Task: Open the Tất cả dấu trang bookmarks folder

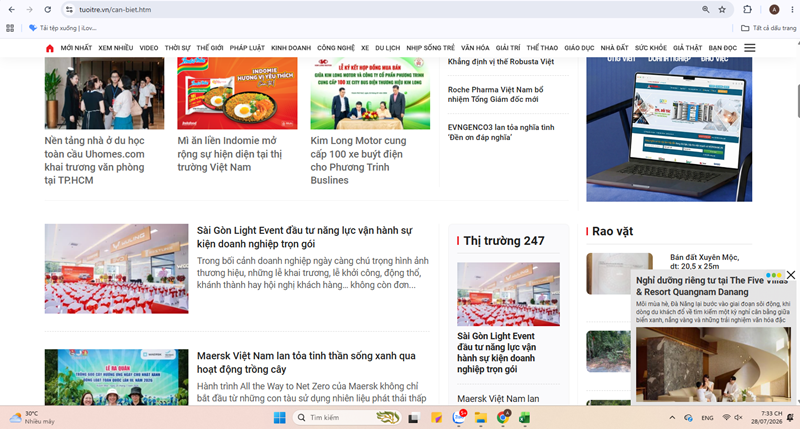Action: click(x=768, y=28)
